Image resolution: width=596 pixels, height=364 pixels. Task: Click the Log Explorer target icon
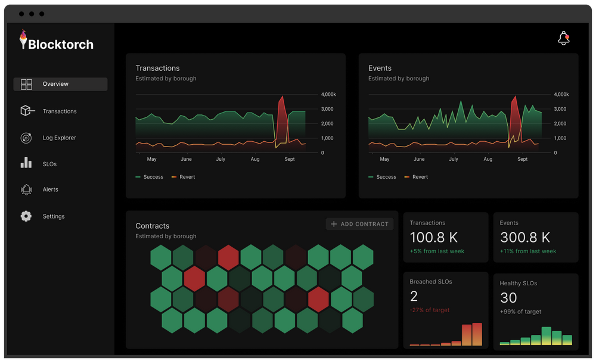tap(26, 138)
